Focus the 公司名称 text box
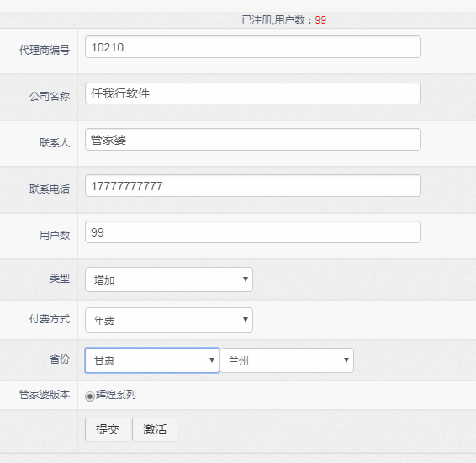Viewport: 476px width, 463px height. tap(253, 93)
